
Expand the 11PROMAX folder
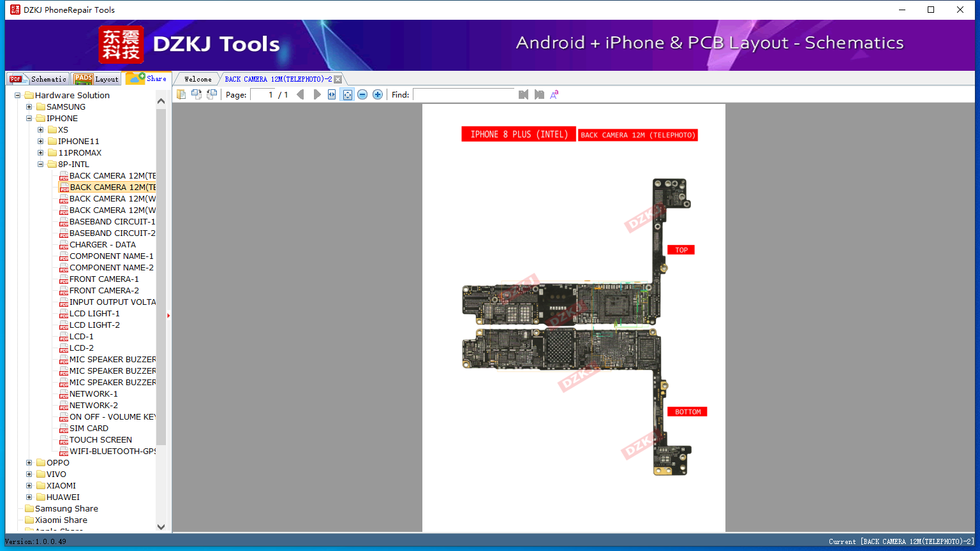41,153
